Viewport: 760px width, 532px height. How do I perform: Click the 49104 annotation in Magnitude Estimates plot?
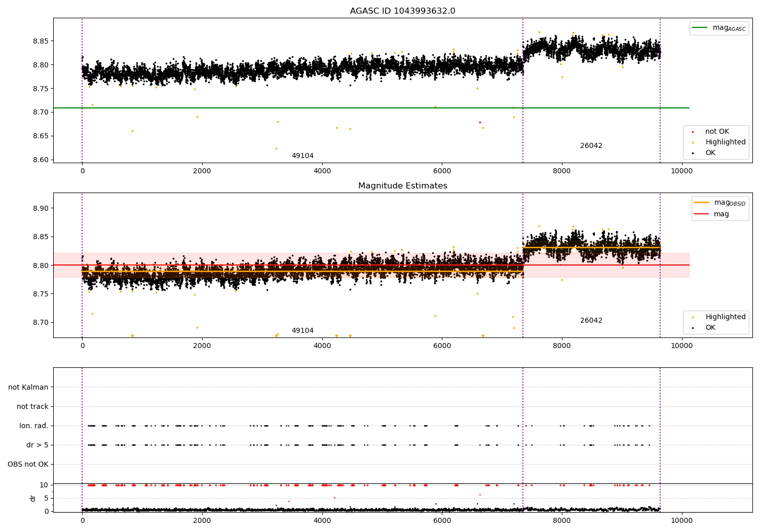point(302,331)
